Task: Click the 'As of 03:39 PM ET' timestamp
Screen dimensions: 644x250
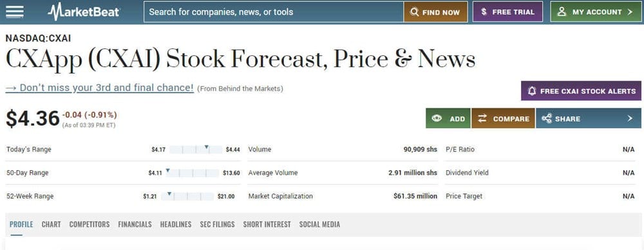Action: (89, 126)
